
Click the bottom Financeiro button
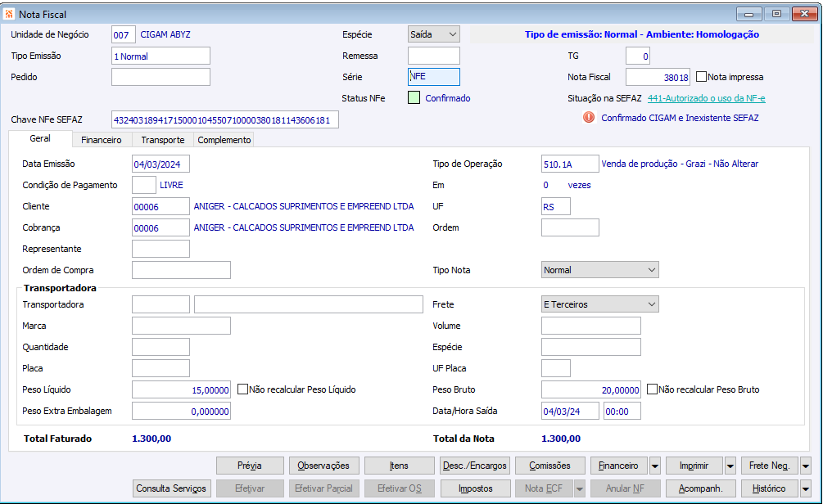click(619, 466)
